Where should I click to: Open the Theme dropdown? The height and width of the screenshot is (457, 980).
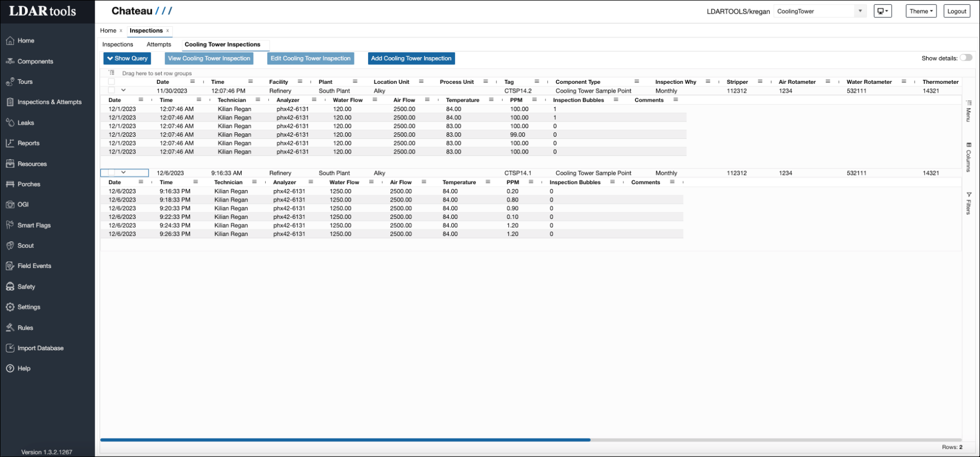pyautogui.click(x=921, y=11)
